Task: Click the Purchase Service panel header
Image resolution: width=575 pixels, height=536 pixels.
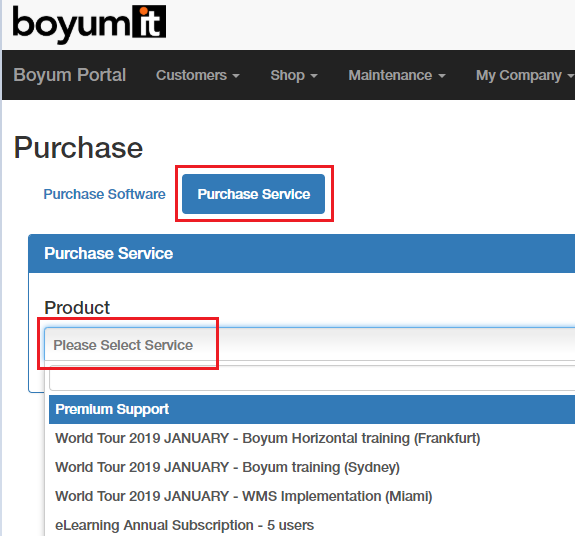Action: point(301,253)
